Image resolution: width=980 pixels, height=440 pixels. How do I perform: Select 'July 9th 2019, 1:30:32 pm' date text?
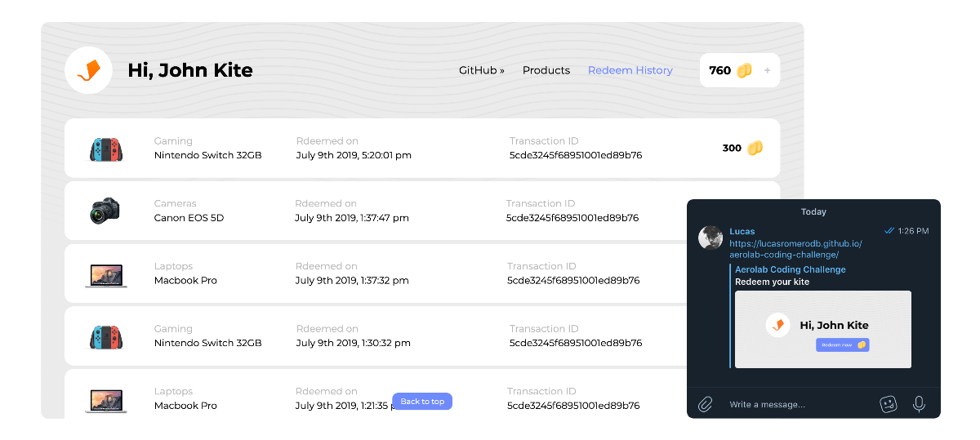pos(353,343)
